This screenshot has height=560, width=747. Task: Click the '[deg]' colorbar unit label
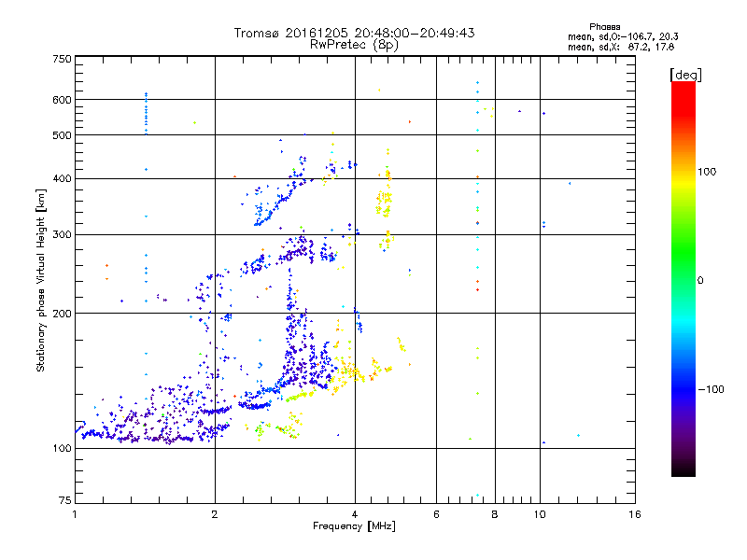685,75
